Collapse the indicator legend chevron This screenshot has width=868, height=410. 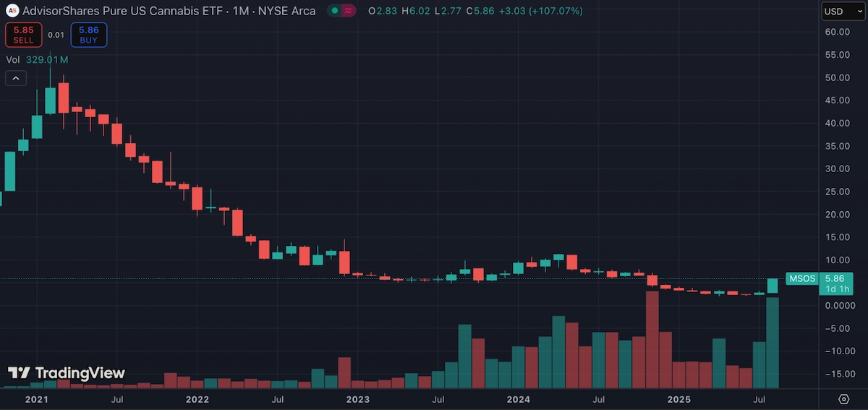(16, 78)
